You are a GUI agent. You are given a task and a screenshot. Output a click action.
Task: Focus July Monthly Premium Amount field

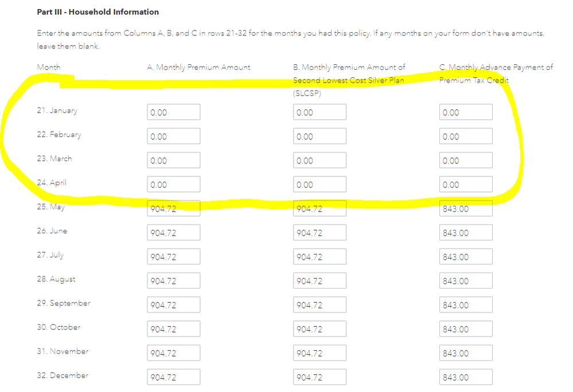click(173, 257)
